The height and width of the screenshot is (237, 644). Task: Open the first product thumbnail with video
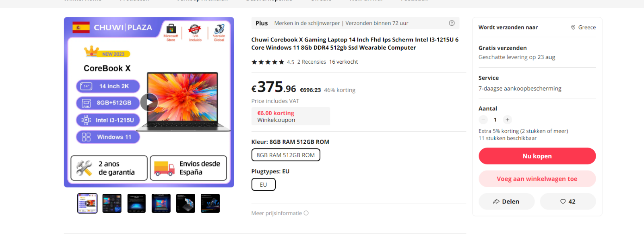87,204
